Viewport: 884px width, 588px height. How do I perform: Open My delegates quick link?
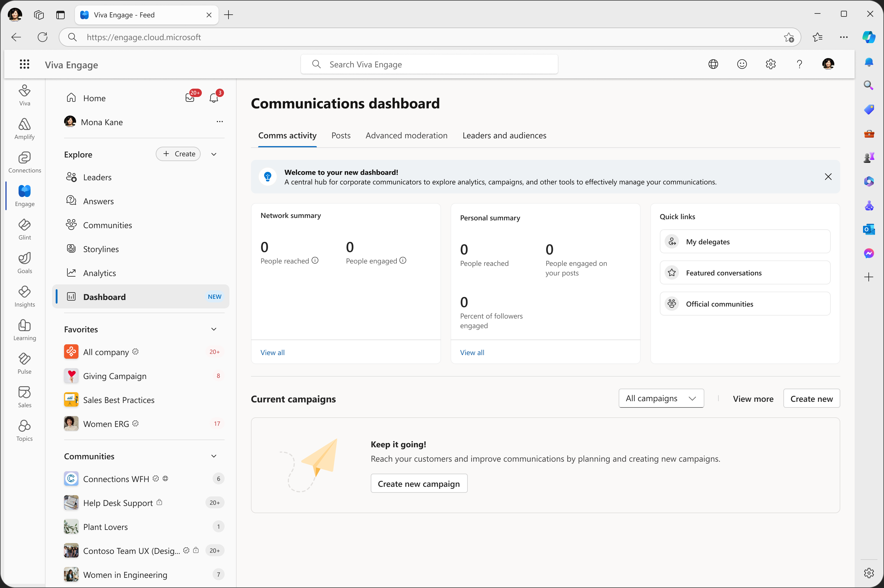[744, 242]
